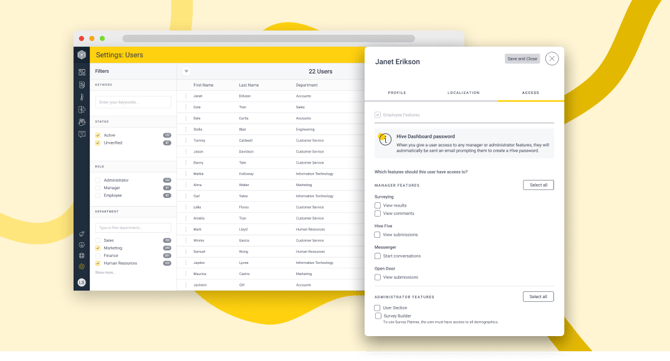
Task: Click the info icon beside Hive Dashboard password
Action: coord(385,139)
